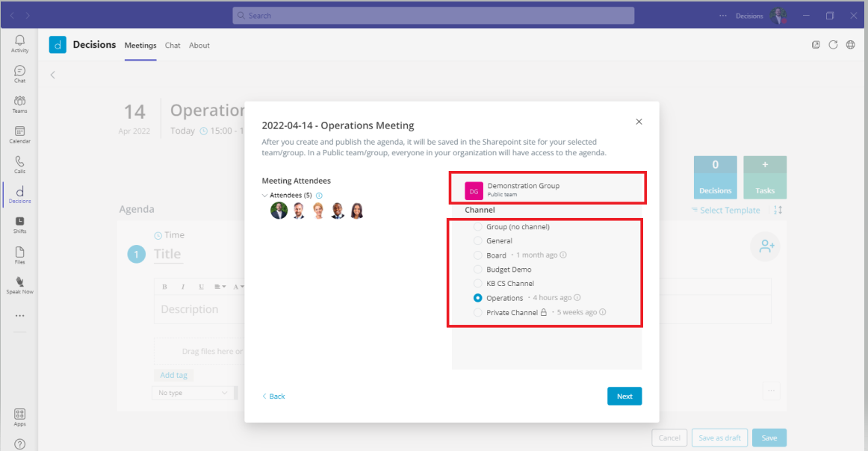Viewport: 868px width, 451px height.
Task: Open Calls in the sidebar
Action: [x=19, y=164]
